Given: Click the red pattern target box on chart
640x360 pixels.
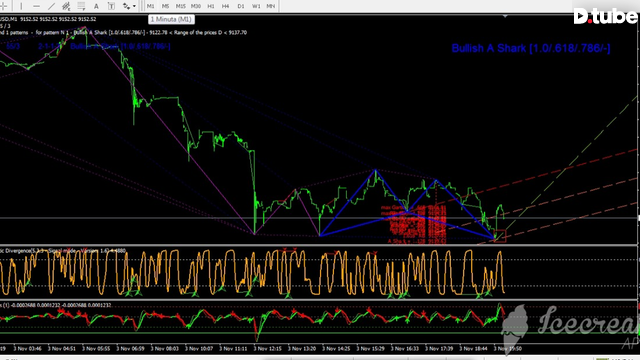Looking at the screenshot, I should click(500, 236).
